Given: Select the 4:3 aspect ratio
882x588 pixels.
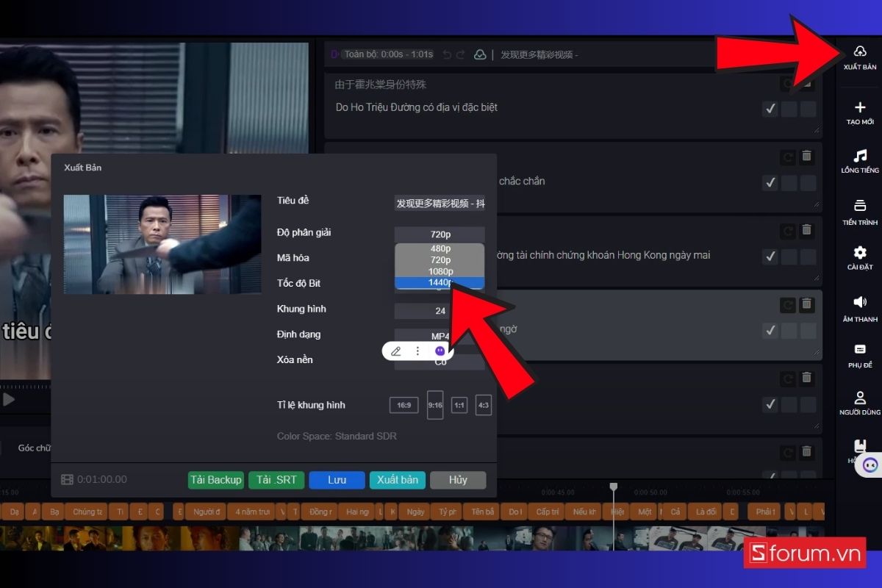Looking at the screenshot, I should coord(484,405).
